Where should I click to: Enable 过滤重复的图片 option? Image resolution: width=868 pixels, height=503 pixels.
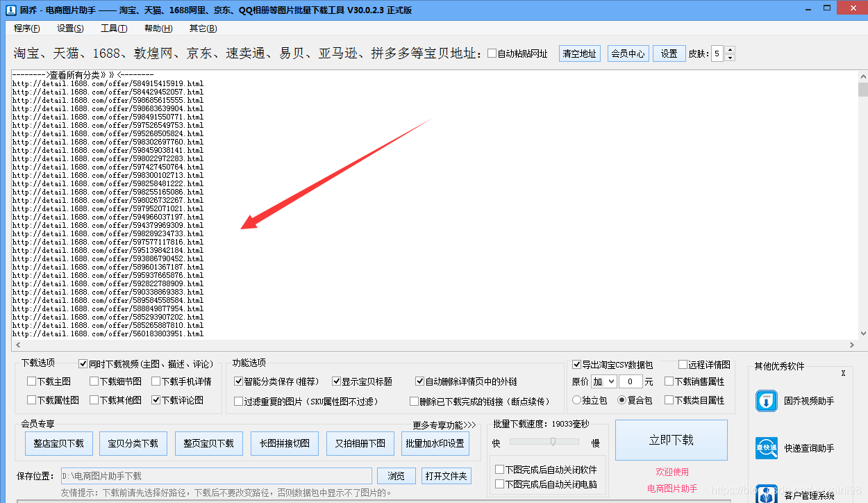(x=239, y=402)
